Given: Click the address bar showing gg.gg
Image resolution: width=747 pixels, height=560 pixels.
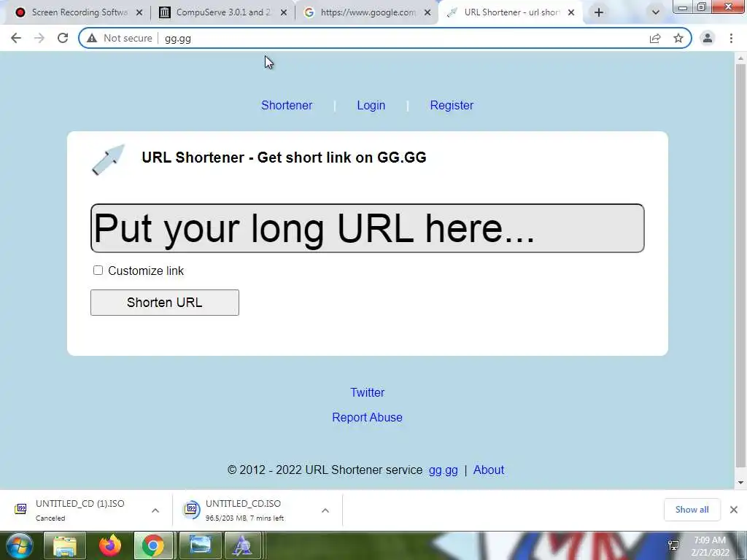Looking at the screenshot, I should point(385,38).
